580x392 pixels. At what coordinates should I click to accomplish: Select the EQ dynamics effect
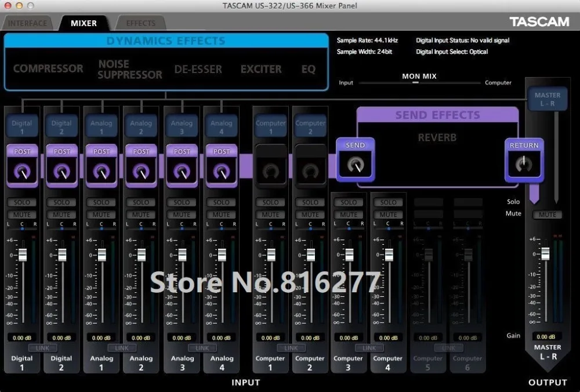(309, 69)
